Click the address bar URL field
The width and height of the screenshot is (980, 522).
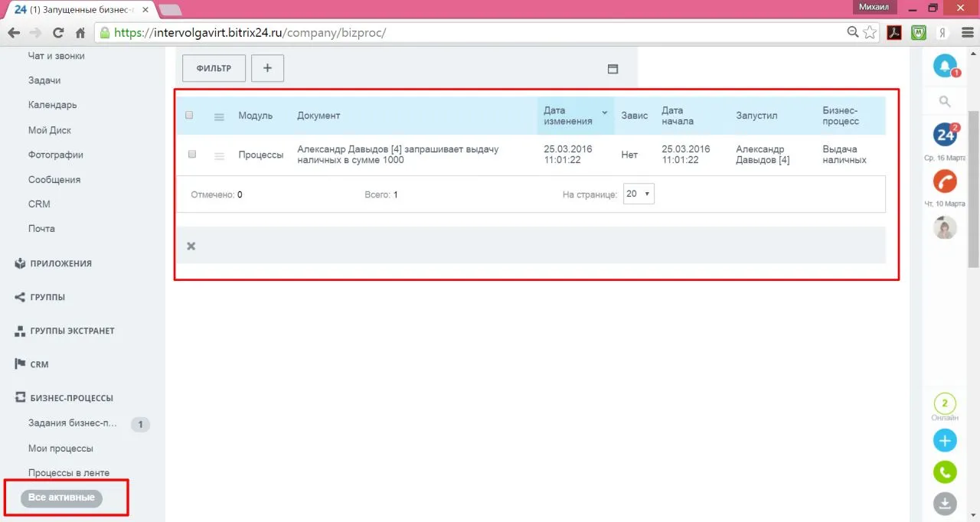(x=467, y=33)
